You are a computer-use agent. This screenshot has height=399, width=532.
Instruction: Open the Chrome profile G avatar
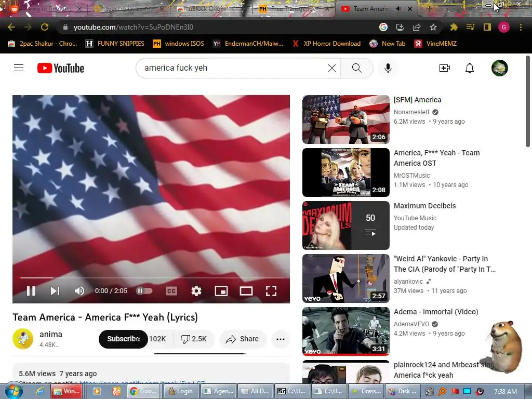click(503, 27)
